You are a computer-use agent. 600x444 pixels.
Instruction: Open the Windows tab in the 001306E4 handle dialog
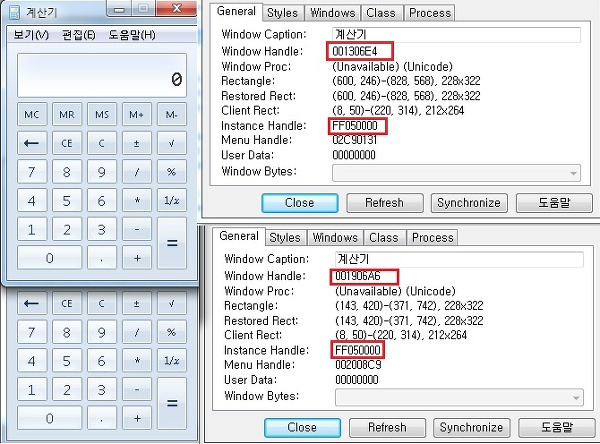[332, 13]
